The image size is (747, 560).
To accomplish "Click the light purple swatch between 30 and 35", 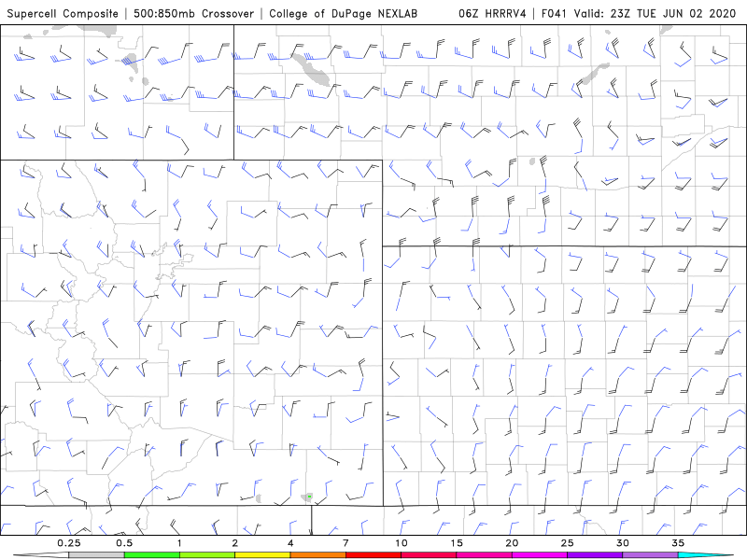I will [650, 555].
